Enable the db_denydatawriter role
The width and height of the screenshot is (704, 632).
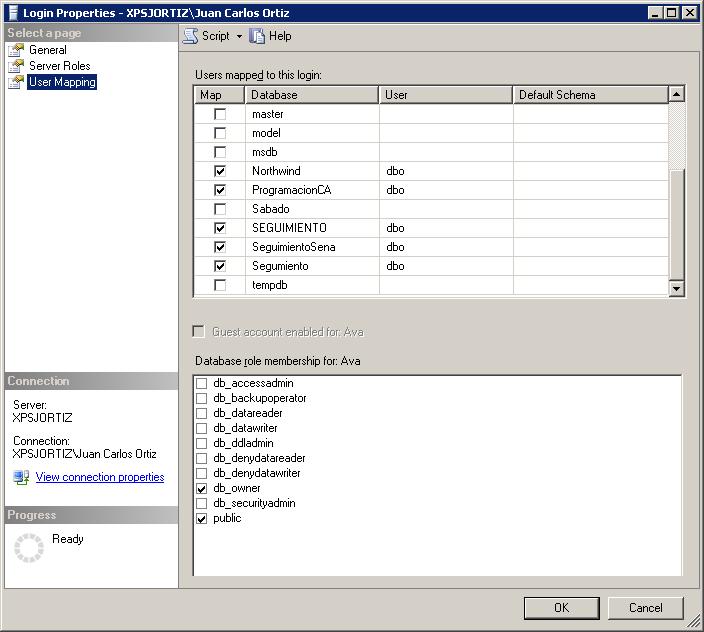click(x=202, y=474)
